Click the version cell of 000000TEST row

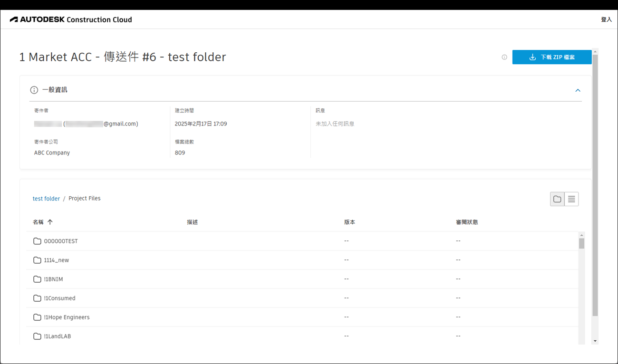(347, 241)
